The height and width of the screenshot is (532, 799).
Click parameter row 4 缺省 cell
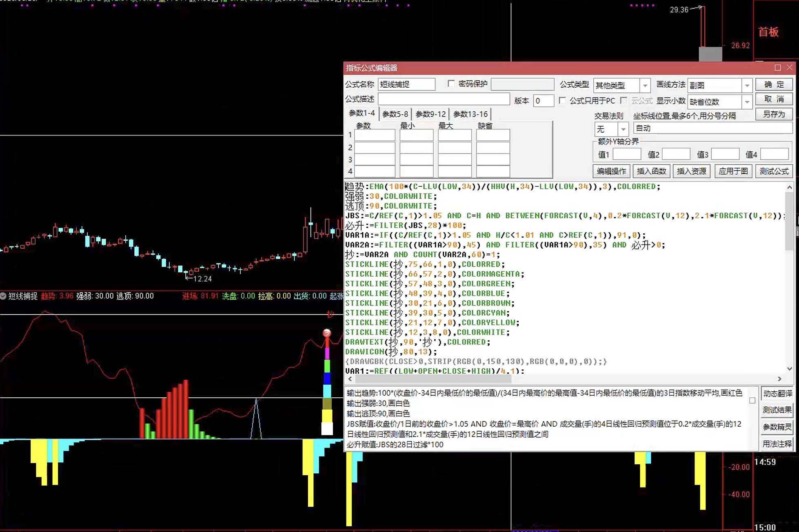[493, 171]
